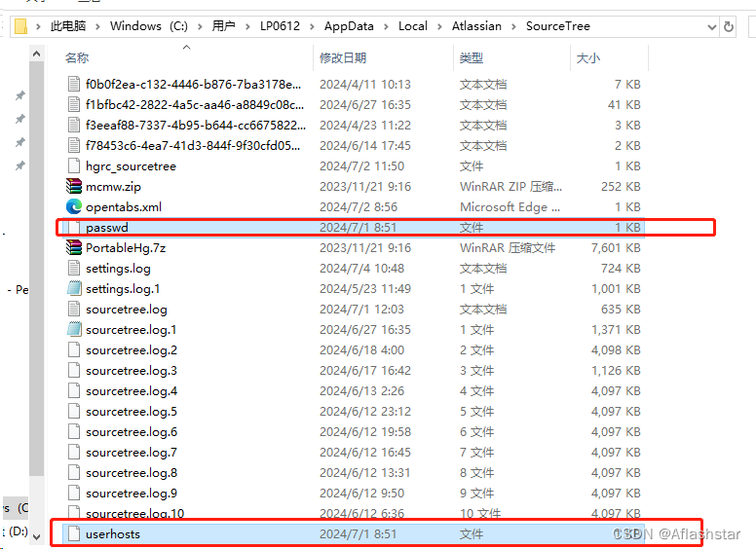Select the sourcetree.log.9 file icon
756x549 pixels.
74,494
